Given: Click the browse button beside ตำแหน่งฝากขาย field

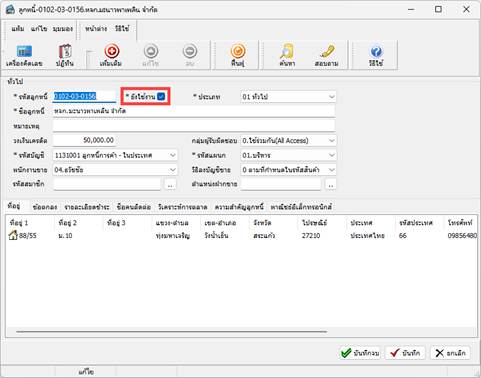Looking at the screenshot, I should point(331,184).
